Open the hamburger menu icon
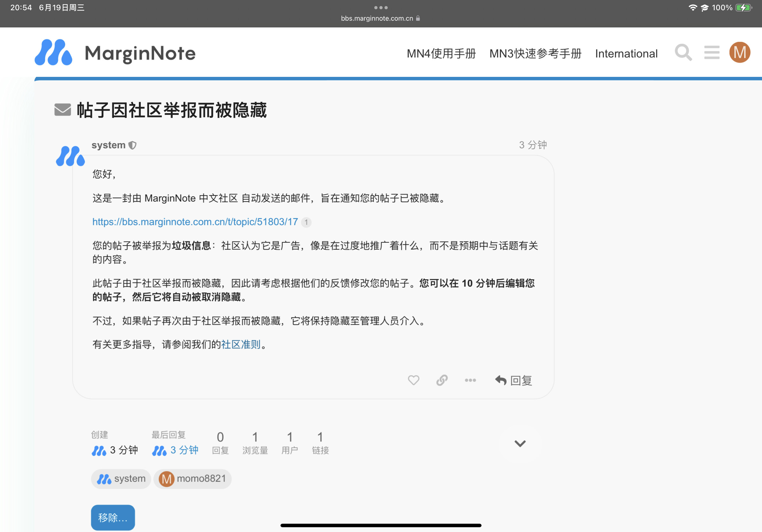Screen dimensions: 762x532 pos(712,53)
